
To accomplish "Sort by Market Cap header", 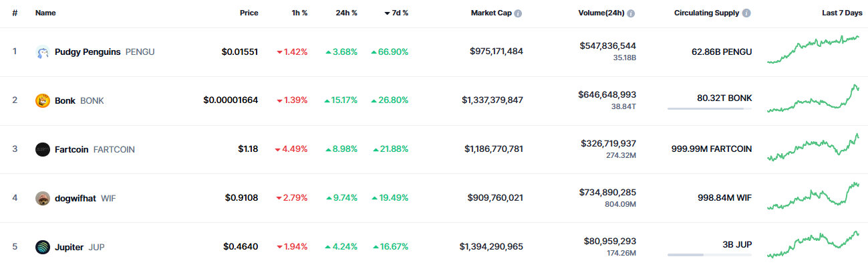I will click(x=491, y=13).
